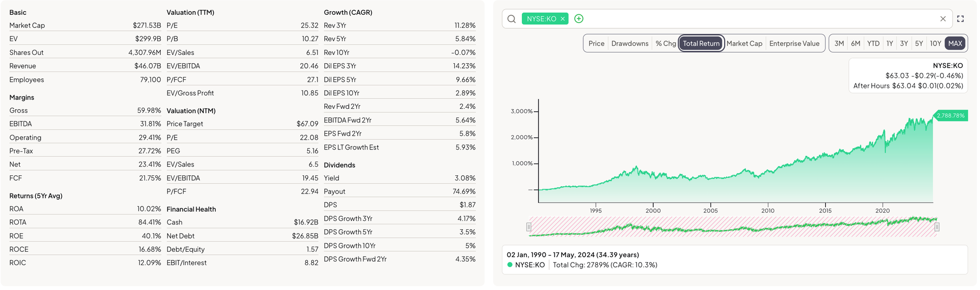
Task: Select the 10Y time range
Action: click(935, 44)
